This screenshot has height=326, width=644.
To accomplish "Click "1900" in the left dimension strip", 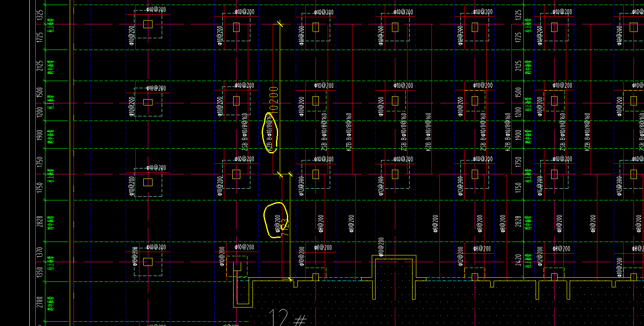I will coord(39,134).
